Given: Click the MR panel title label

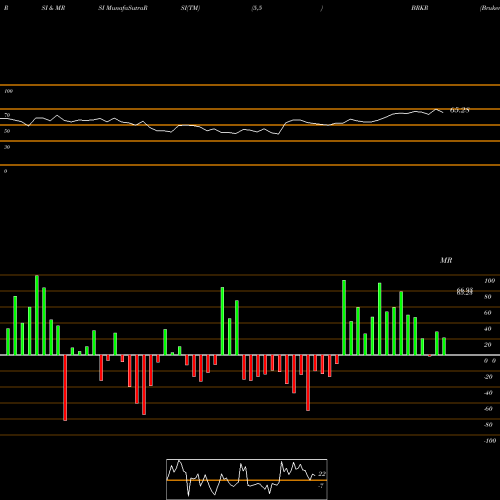Looking at the screenshot, I should click(x=446, y=260).
